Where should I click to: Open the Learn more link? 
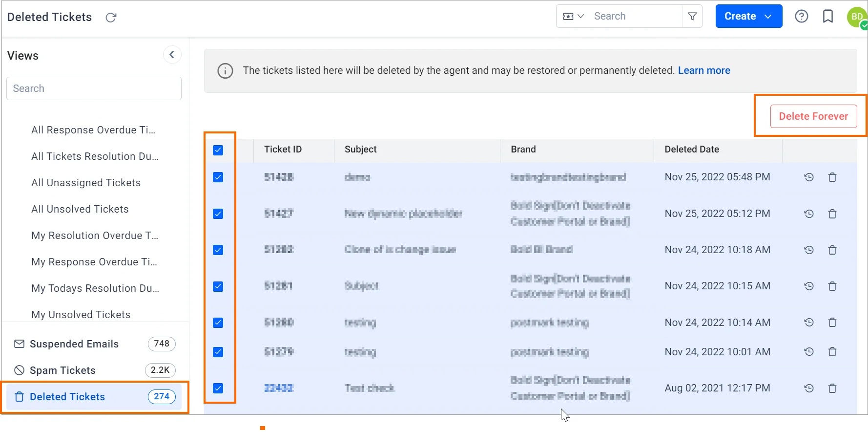pos(704,70)
